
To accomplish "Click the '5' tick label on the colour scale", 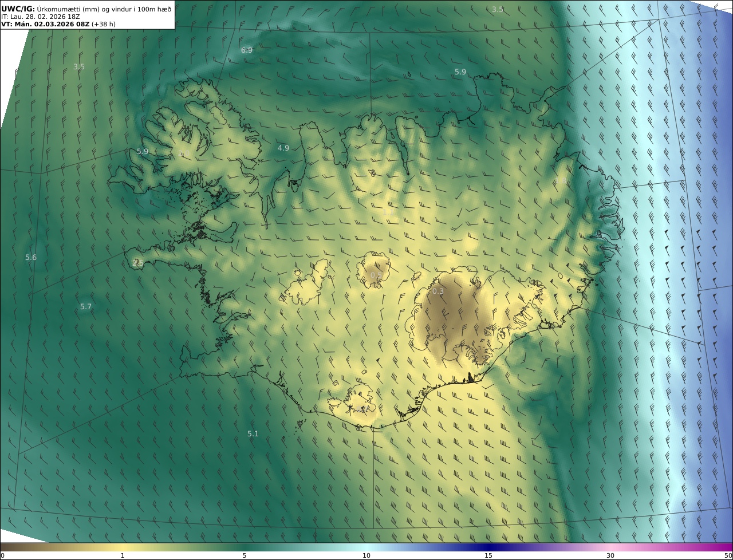I will (x=245, y=555).
